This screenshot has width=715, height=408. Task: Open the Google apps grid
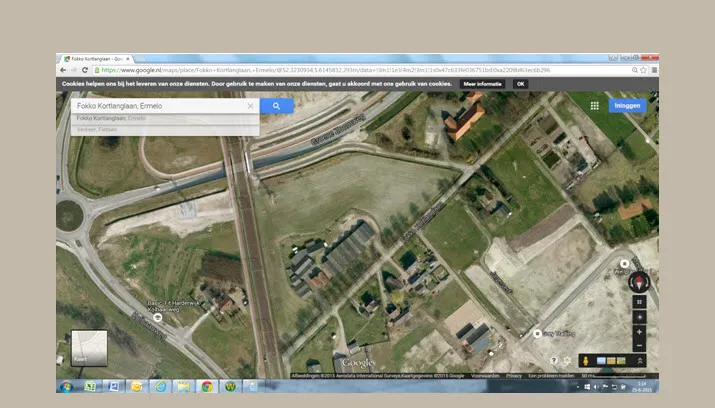(594, 105)
